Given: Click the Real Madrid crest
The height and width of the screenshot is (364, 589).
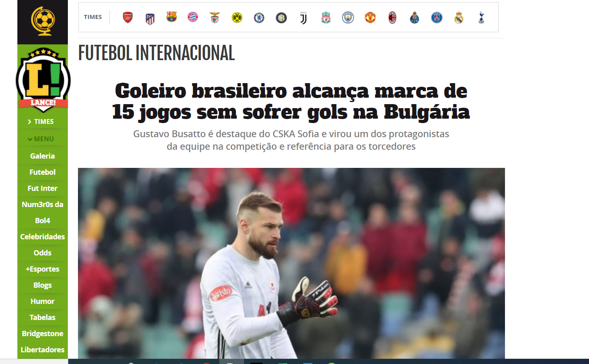Looking at the screenshot, I should coord(459,18).
